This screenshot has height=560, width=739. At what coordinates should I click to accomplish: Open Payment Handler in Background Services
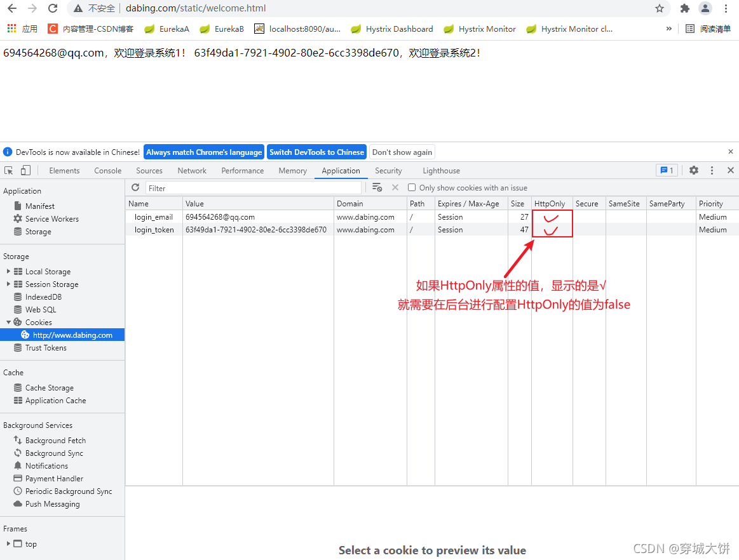pyautogui.click(x=54, y=479)
